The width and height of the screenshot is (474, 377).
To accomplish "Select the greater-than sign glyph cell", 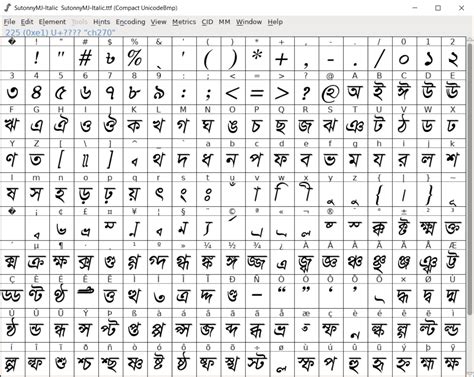I will coord(282,92).
